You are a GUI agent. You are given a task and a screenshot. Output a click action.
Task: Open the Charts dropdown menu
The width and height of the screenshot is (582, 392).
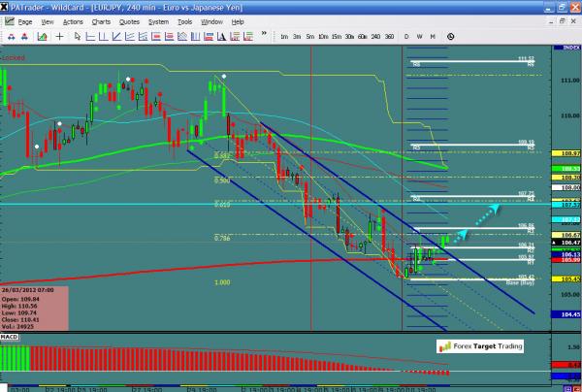pyautogui.click(x=101, y=20)
